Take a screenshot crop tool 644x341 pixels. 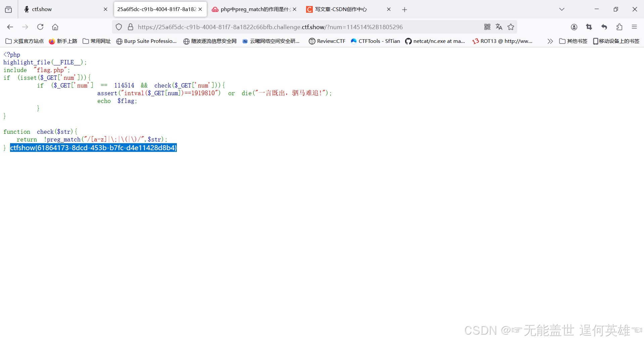[x=589, y=27]
